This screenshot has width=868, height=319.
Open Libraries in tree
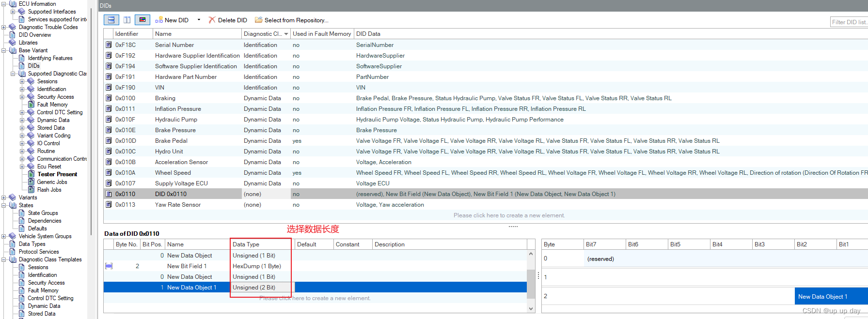[28, 43]
